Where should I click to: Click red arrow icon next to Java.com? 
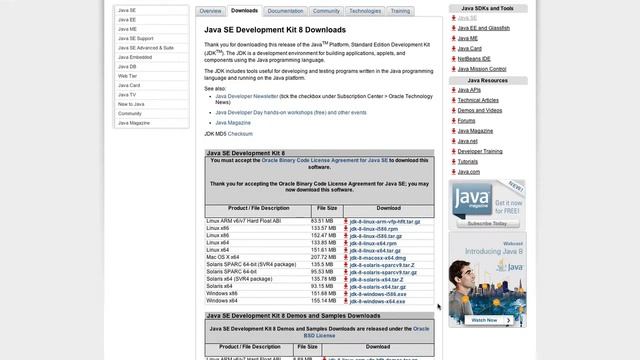[x=453, y=172]
